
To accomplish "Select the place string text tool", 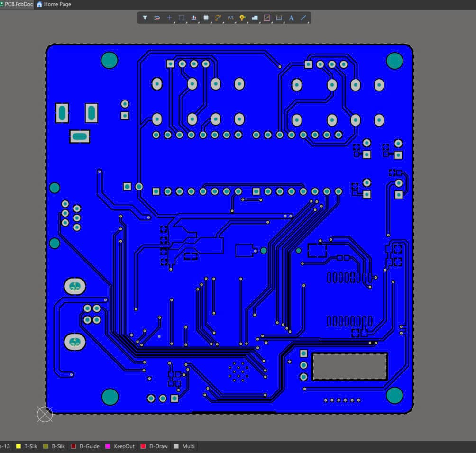I will (291, 18).
